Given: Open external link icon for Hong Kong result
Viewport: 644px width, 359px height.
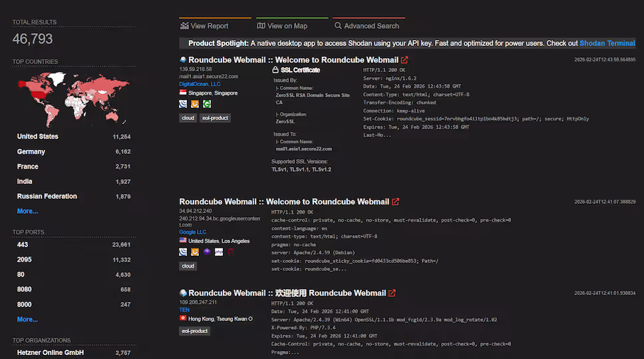Looking at the screenshot, I should 392,293.
